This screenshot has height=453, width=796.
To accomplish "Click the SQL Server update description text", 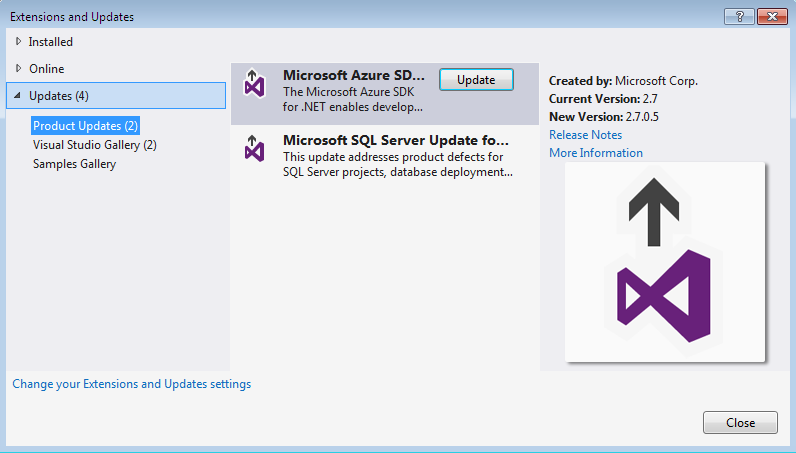I will [x=398, y=164].
